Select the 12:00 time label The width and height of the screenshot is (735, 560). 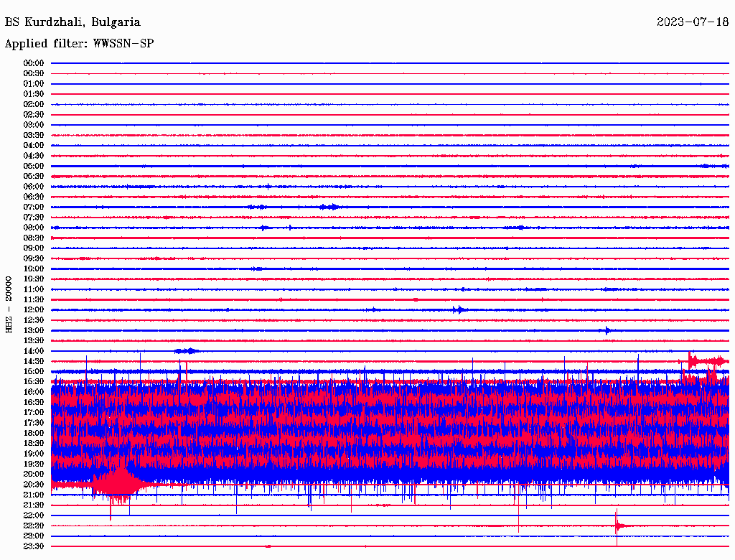pyautogui.click(x=34, y=309)
